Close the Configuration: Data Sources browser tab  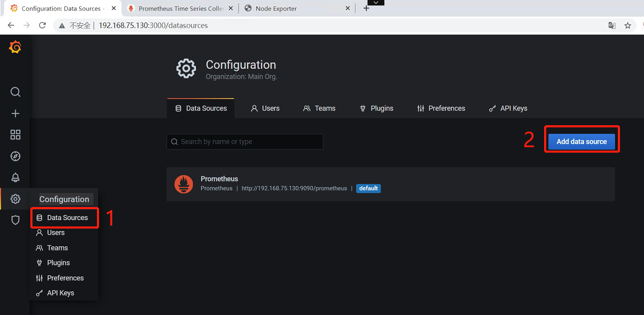(x=114, y=8)
